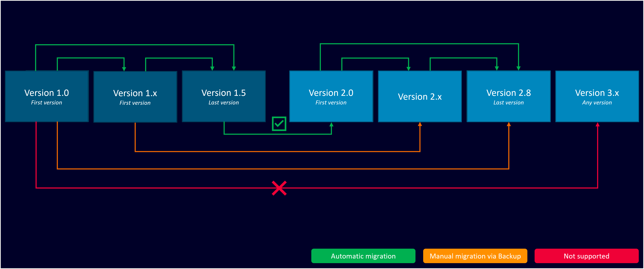Screen dimensions: 644x269
Task: Click 'Last version' text under Version 2.8
Action: (x=508, y=103)
